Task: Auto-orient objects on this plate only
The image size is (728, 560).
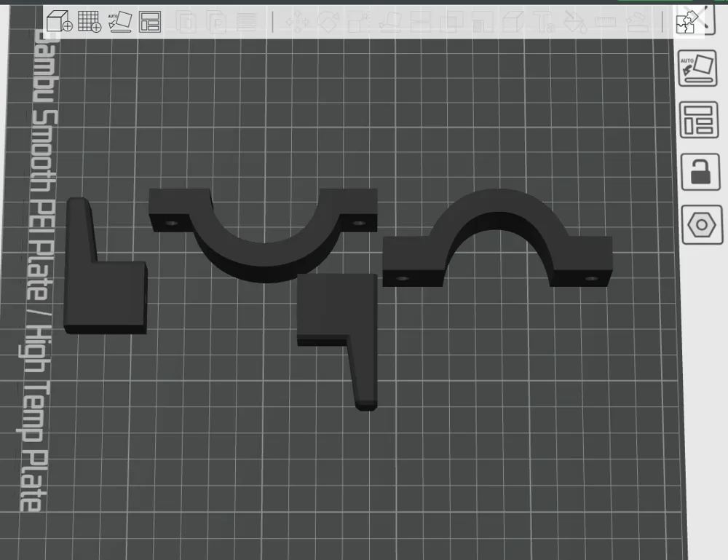Action: (x=697, y=68)
